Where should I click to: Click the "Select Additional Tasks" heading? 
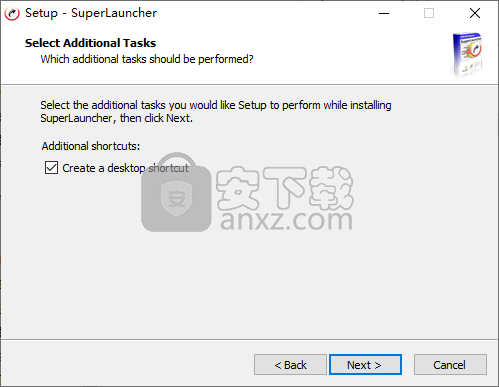pos(90,43)
